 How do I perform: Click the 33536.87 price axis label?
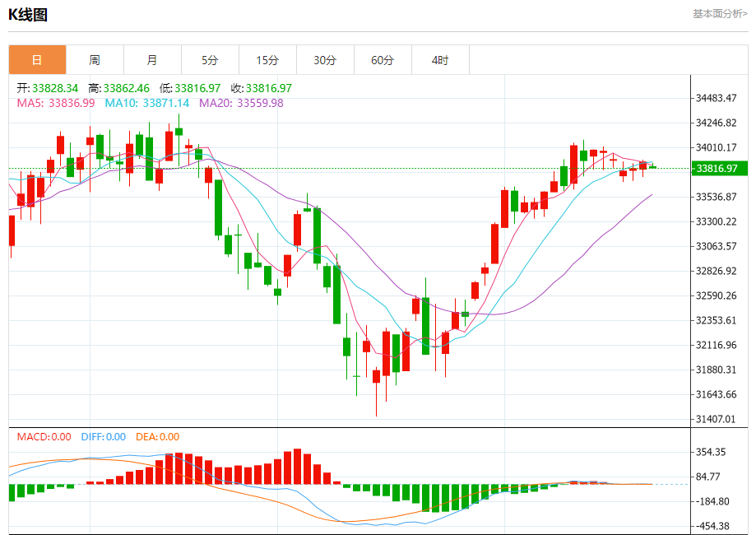(716, 197)
